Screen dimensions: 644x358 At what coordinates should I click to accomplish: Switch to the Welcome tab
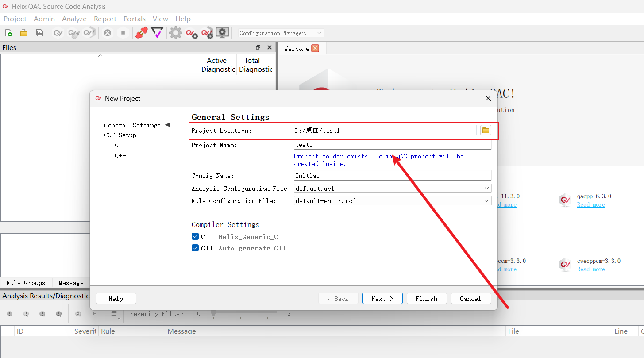point(297,49)
